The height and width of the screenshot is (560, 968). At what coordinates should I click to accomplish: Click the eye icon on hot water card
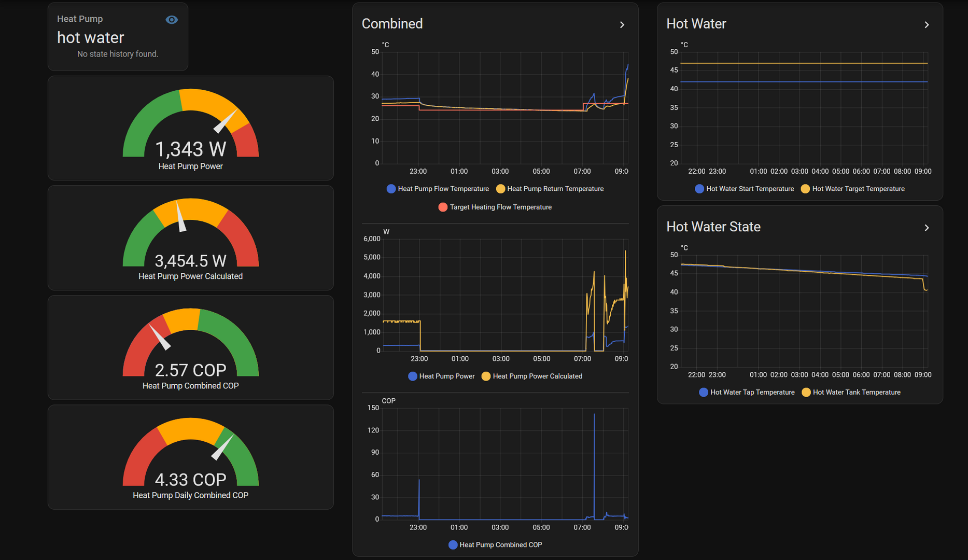pyautogui.click(x=172, y=20)
